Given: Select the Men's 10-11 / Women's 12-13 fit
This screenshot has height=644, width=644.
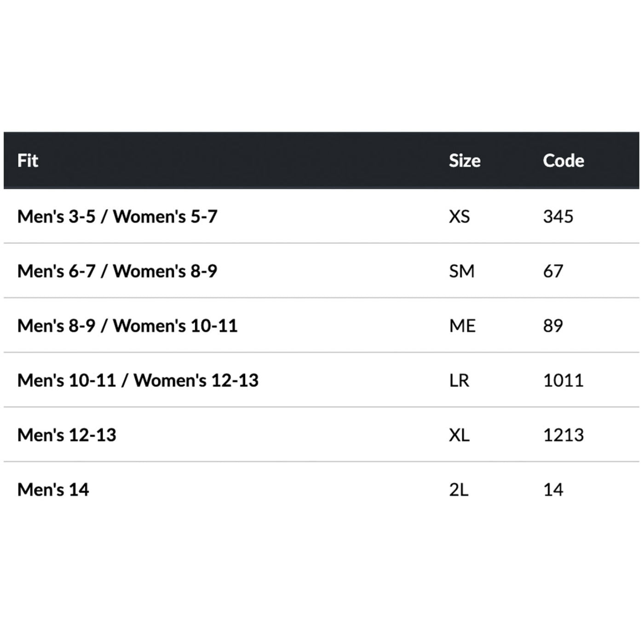Looking at the screenshot, I should (x=138, y=381).
